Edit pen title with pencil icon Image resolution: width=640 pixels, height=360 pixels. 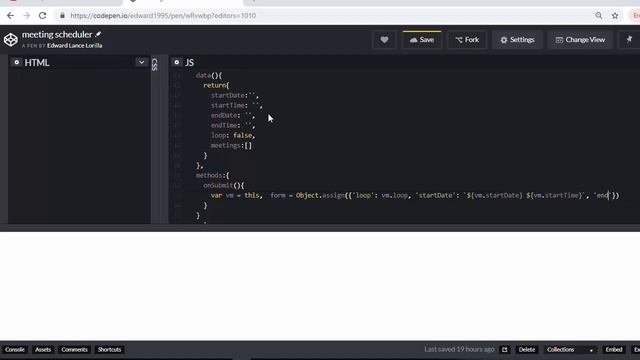tap(98, 34)
